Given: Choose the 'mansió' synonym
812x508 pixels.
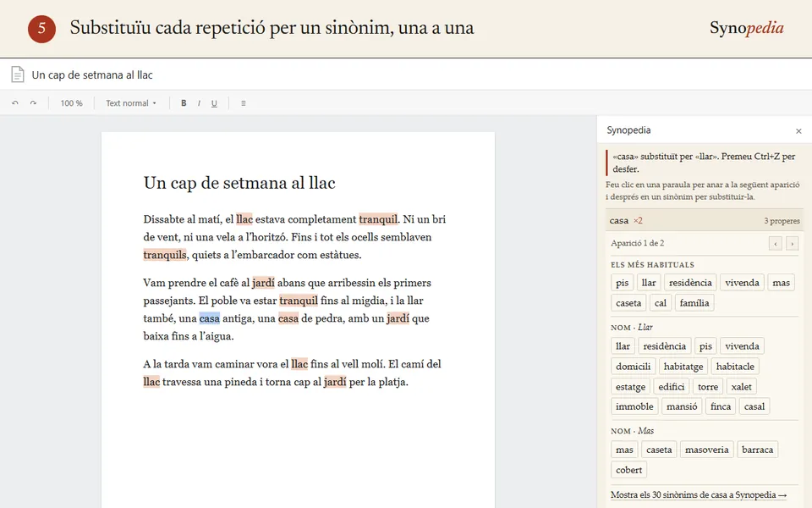Looking at the screenshot, I should pyautogui.click(x=682, y=406).
